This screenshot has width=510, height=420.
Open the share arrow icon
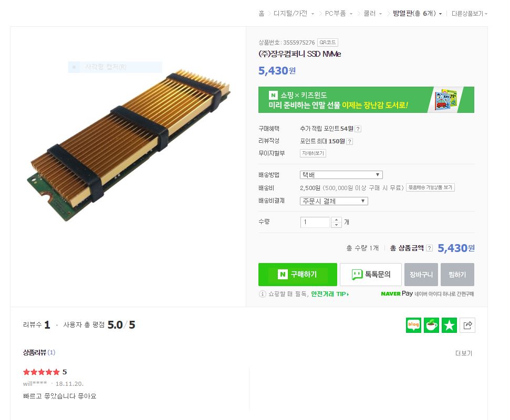(x=467, y=325)
